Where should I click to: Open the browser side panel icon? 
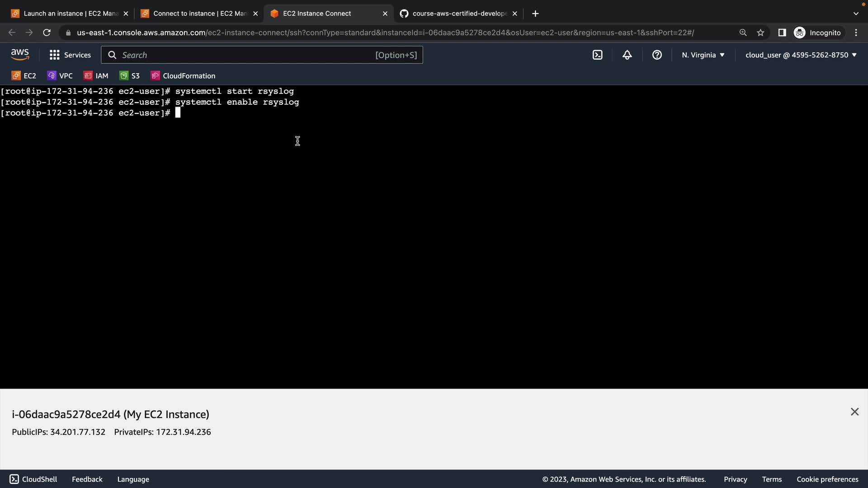(x=782, y=33)
